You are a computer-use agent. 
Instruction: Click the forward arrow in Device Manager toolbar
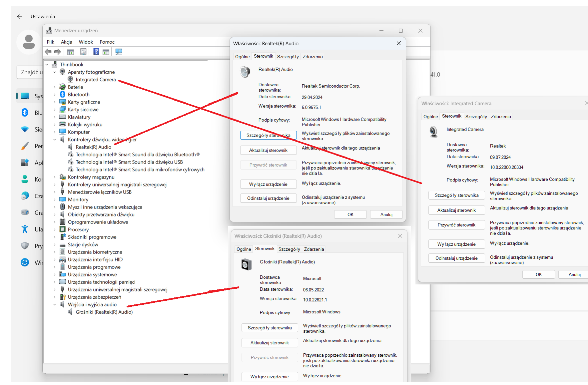(x=58, y=52)
